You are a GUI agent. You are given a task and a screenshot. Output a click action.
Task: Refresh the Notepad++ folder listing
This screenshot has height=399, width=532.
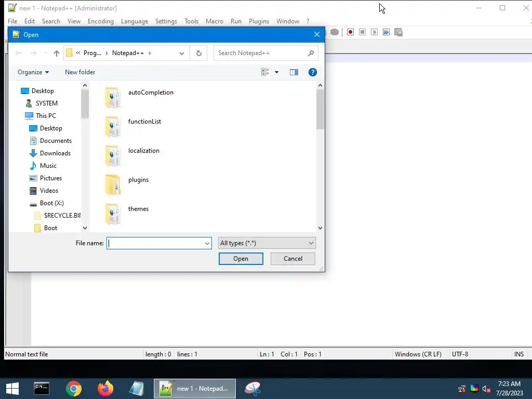point(199,54)
